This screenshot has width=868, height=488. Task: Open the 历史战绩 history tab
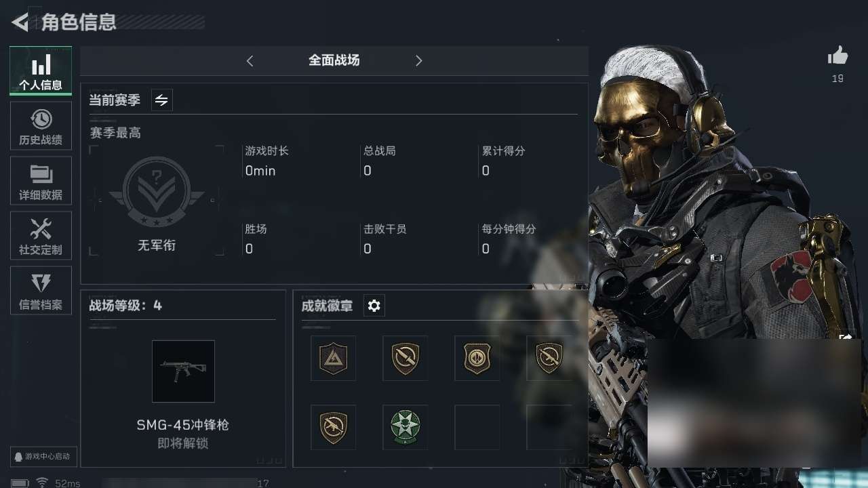coord(41,126)
